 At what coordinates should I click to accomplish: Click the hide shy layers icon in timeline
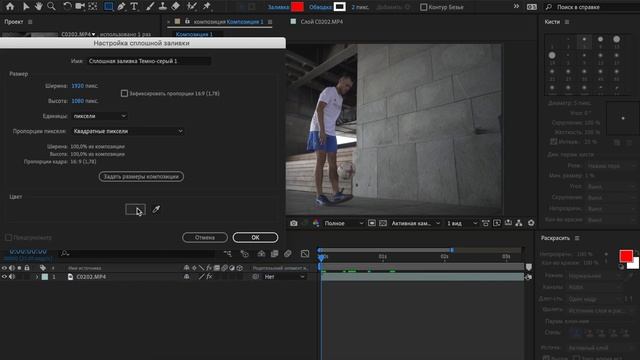[x=261, y=254]
